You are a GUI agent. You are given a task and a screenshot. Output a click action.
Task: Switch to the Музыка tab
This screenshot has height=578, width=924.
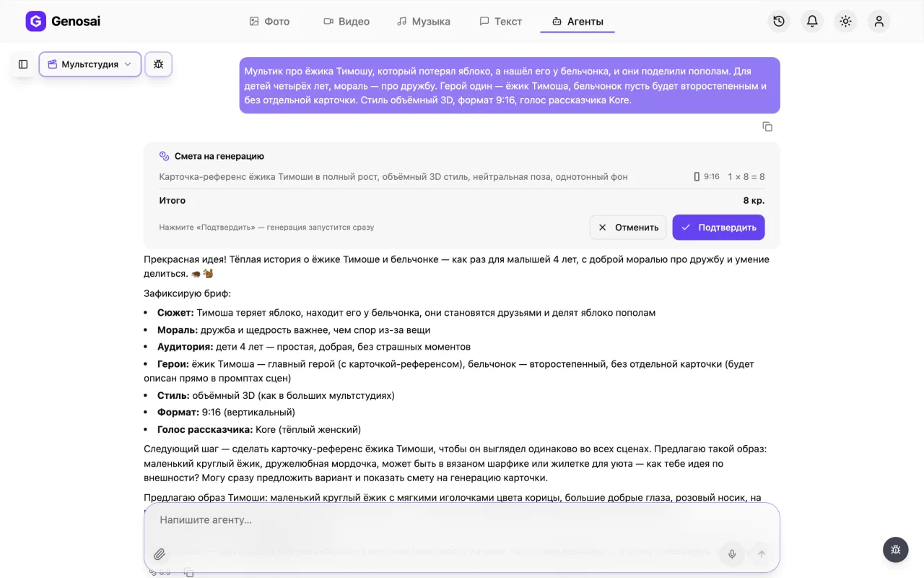tap(424, 22)
